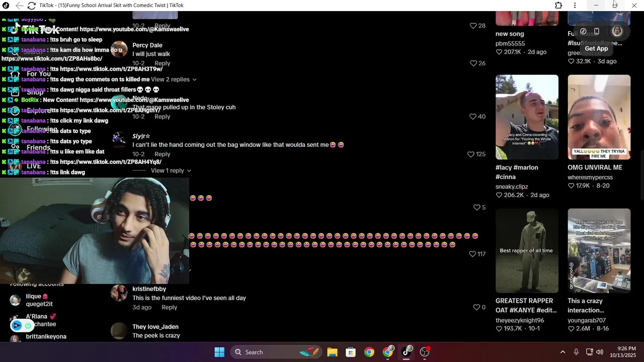This screenshot has width=644, height=362.
Task: Like the emoji comment with 5 likes
Action: (x=477, y=208)
